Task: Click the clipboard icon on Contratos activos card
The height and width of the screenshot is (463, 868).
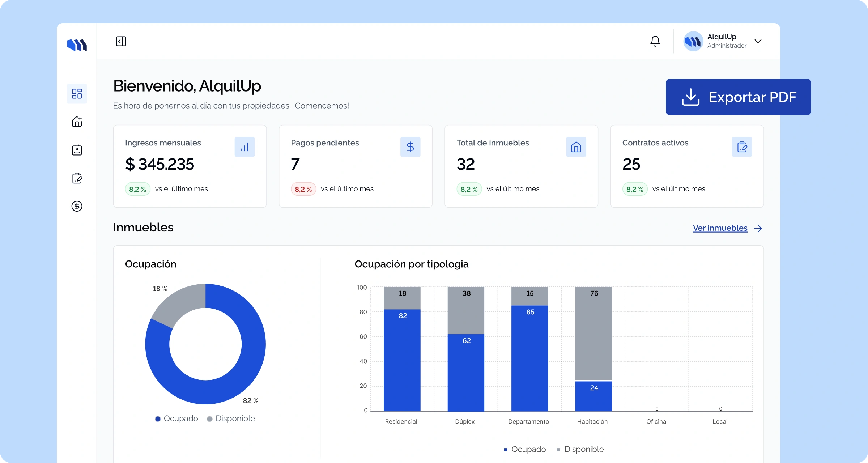Action: [742, 146]
